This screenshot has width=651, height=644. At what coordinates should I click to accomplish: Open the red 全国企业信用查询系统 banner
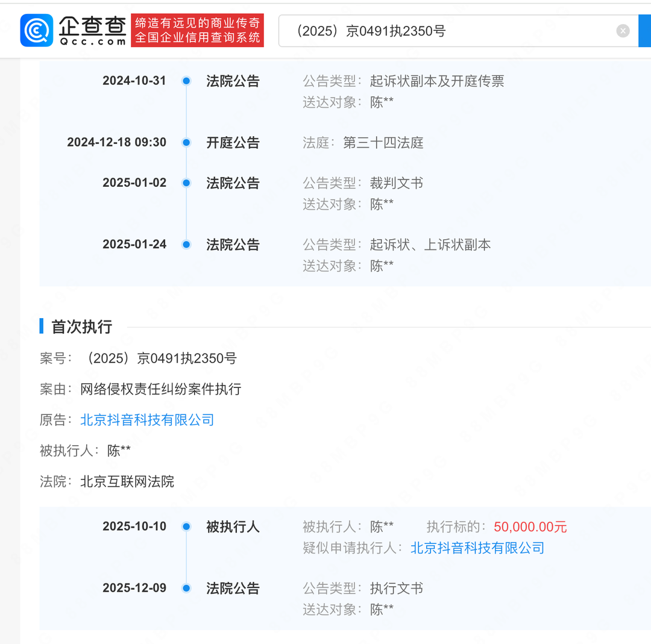(197, 30)
